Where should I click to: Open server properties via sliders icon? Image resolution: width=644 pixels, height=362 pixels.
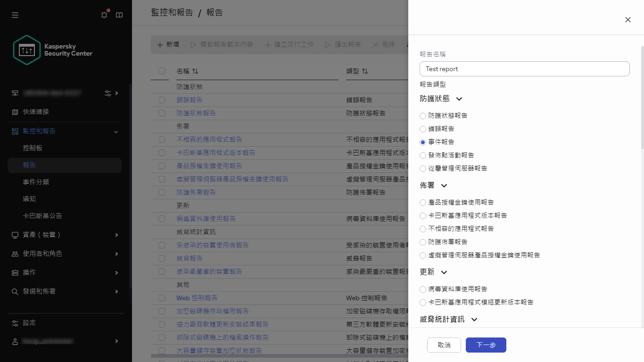coord(107,93)
